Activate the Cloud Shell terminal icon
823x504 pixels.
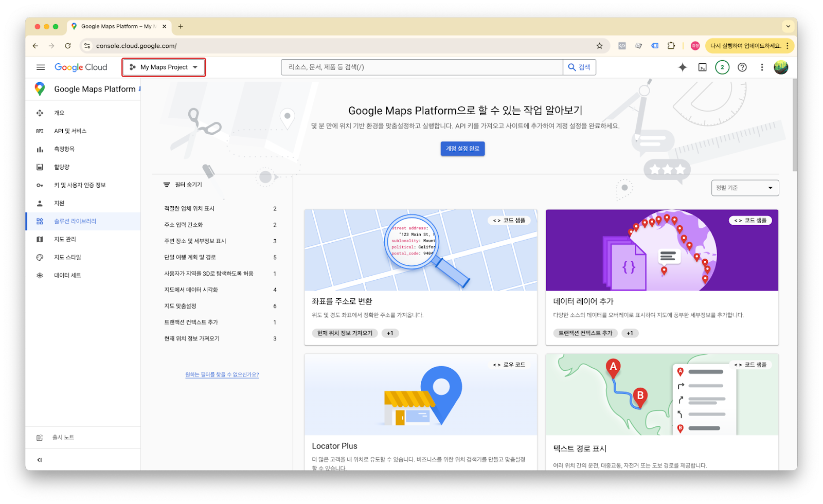702,67
